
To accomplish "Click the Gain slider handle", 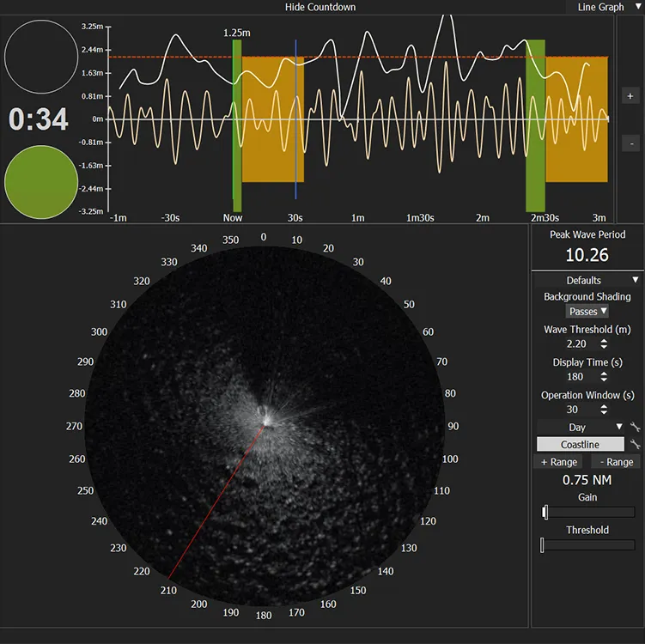I will [x=545, y=513].
